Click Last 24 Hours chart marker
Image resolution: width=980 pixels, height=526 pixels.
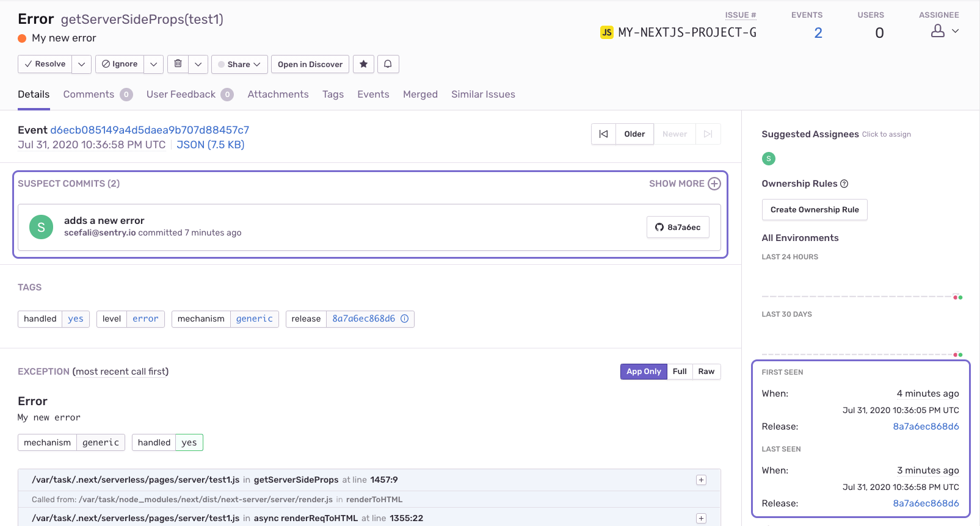(x=957, y=297)
